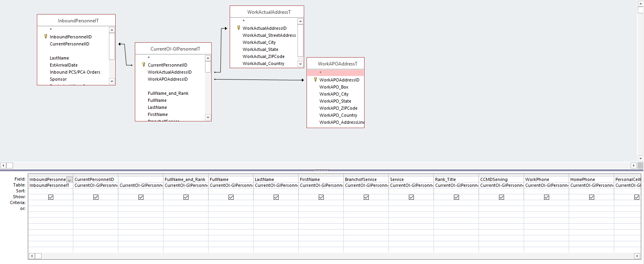The height and width of the screenshot is (264, 644).
Task: Select the Sponsor field in InboundPersonnelT
Action: click(58, 79)
